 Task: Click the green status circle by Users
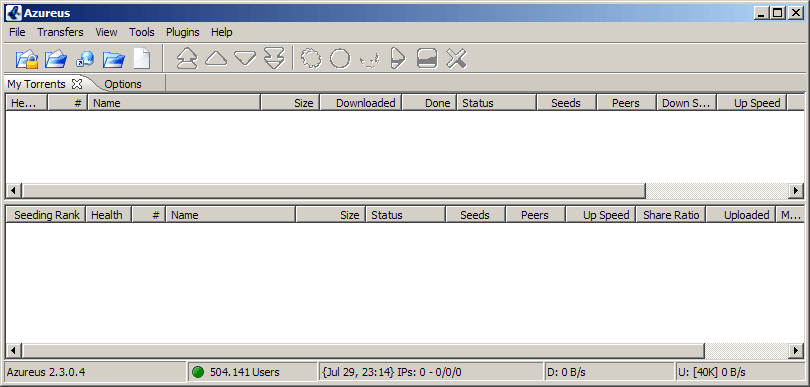[x=198, y=372]
